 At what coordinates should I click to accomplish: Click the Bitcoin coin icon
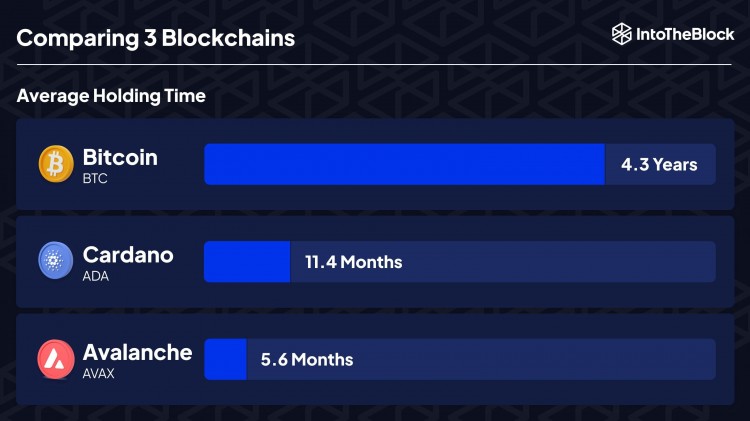[56, 164]
